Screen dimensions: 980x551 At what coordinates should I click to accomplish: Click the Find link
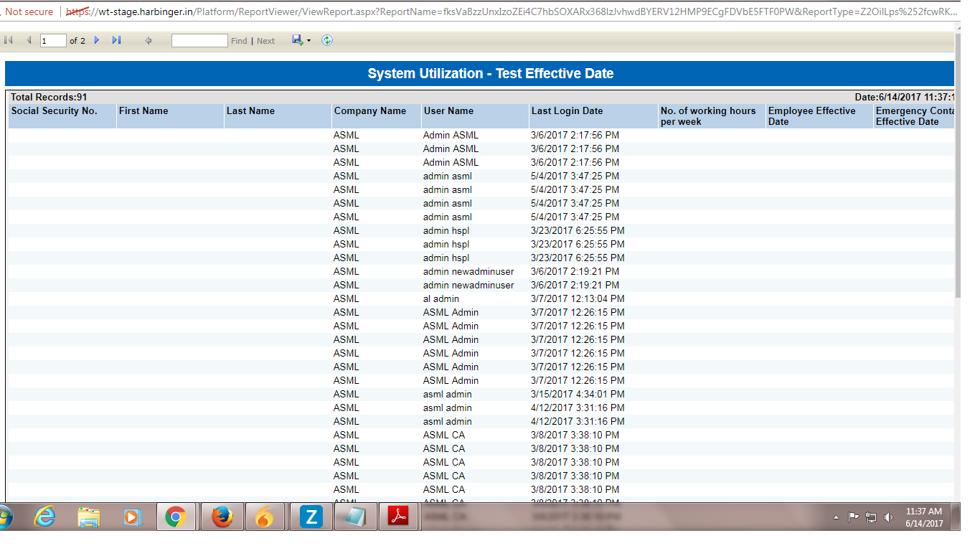tap(239, 41)
